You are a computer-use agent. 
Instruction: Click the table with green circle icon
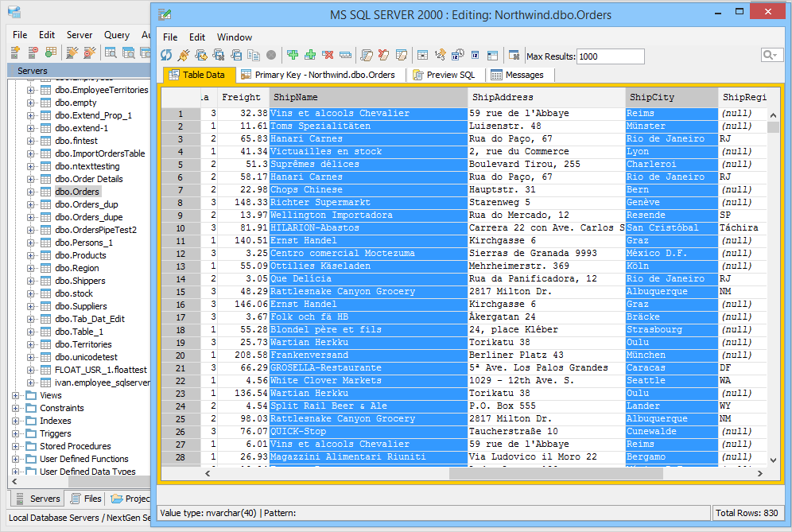(x=51, y=52)
